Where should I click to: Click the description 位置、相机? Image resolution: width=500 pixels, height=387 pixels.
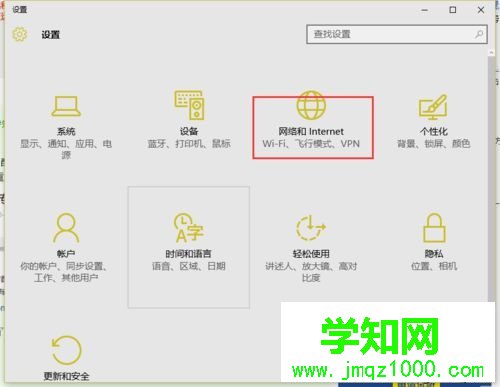pos(434,266)
